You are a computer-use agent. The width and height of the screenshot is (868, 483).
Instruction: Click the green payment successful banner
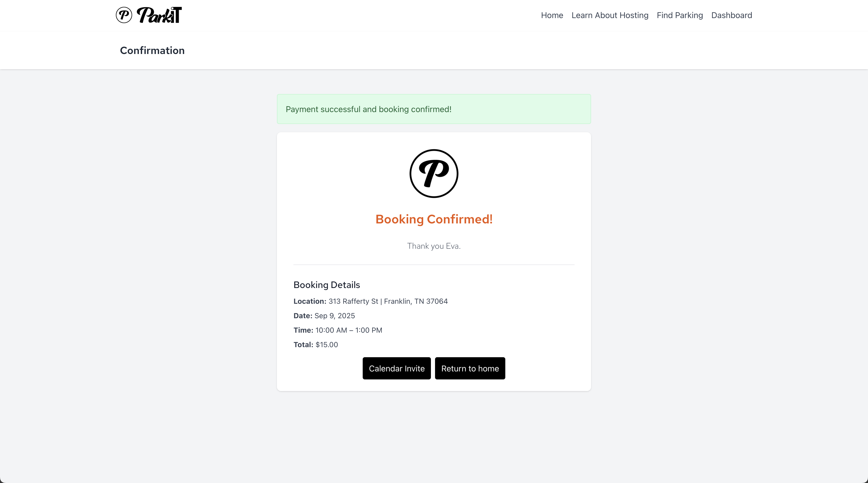(x=434, y=109)
